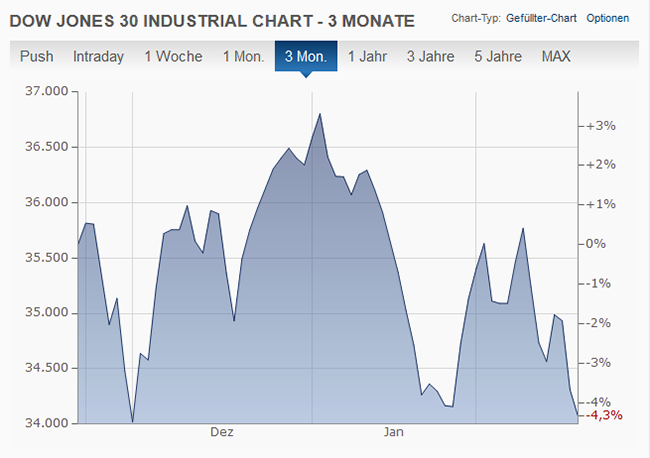
Task: Click the +1% percentage label
Action: point(601,204)
